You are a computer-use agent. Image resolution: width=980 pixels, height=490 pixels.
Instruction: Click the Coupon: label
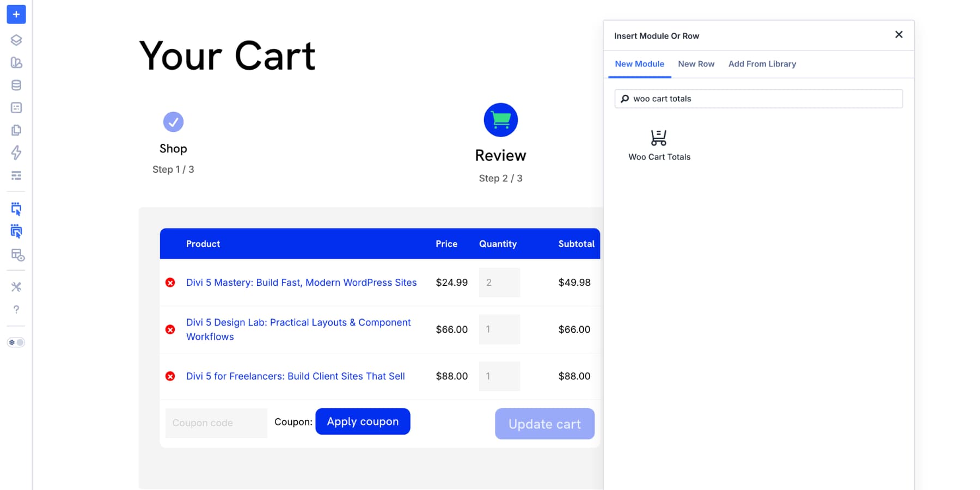click(293, 422)
